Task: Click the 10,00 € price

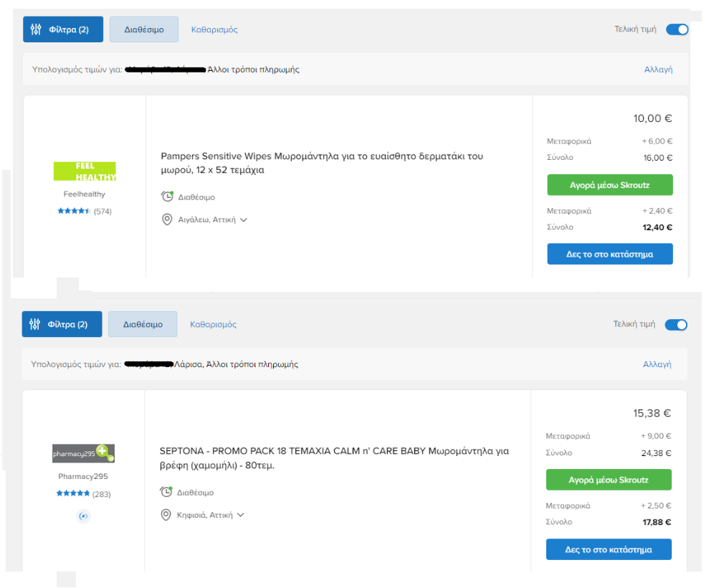Action: click(x=652, y=118)
